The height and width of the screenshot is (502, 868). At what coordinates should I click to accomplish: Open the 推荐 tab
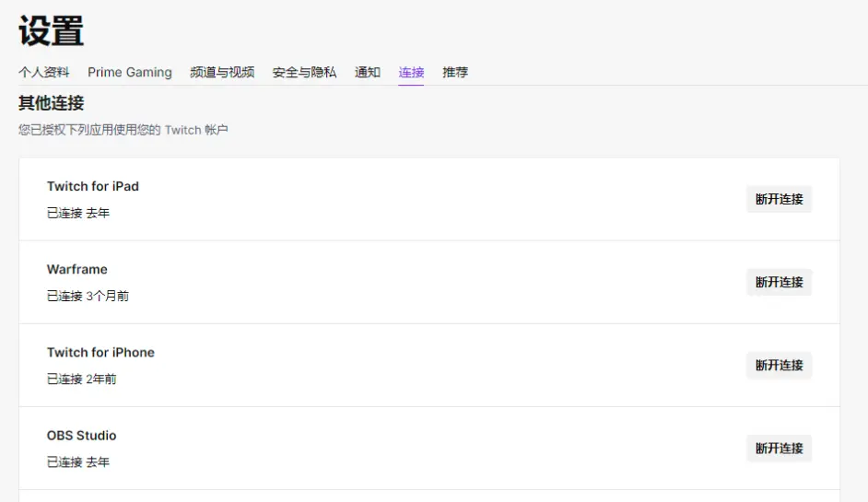tap(455, 72)
